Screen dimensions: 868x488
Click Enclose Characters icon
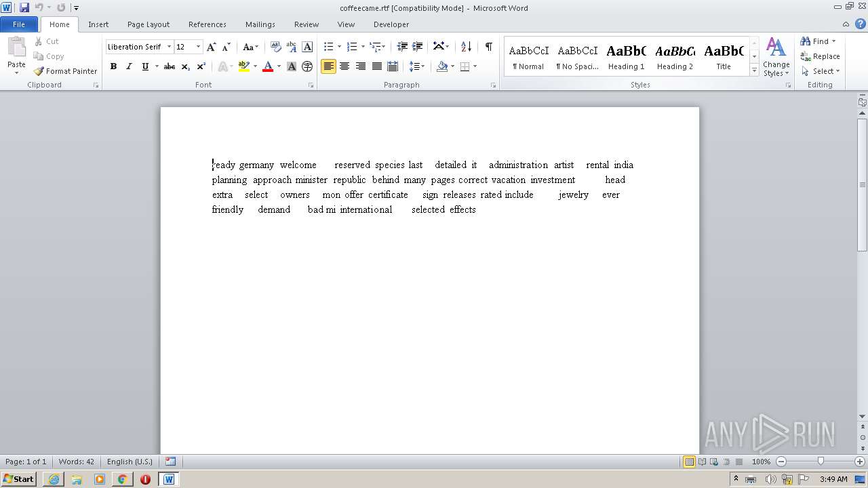(x=307, y=66)
